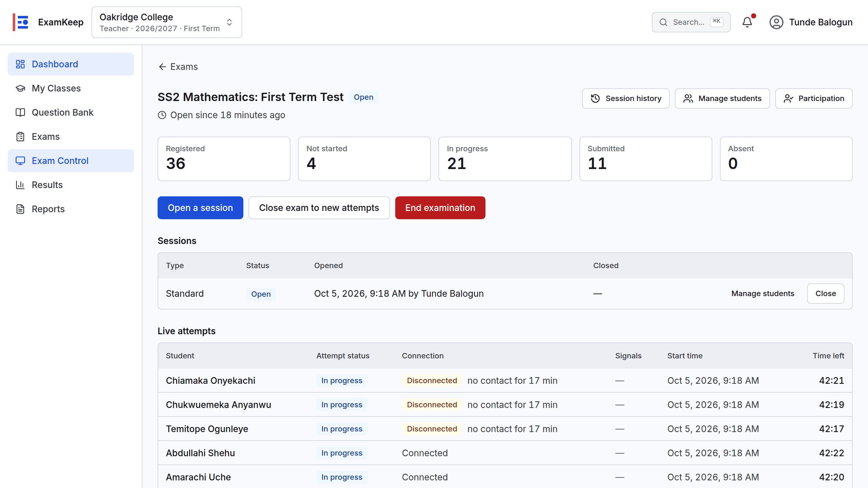Expand the Oakridge College school switcher
The image size is (868, 488).
(167, 22)
